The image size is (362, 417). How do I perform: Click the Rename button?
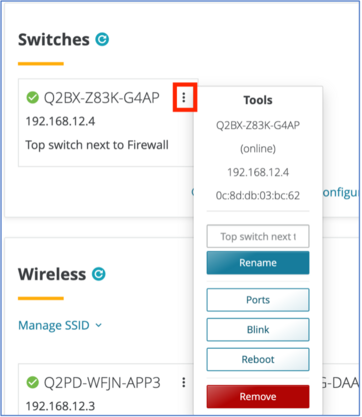click(x=258, y=263)
